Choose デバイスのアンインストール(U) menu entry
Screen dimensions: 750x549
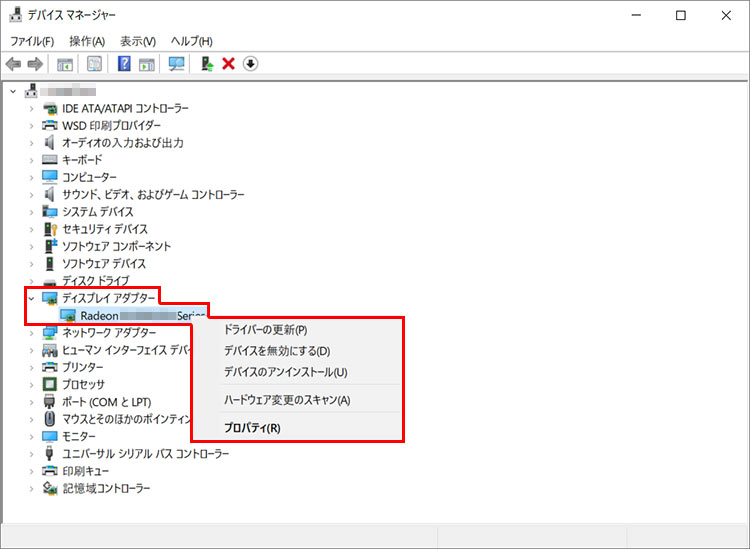point(285,372)
